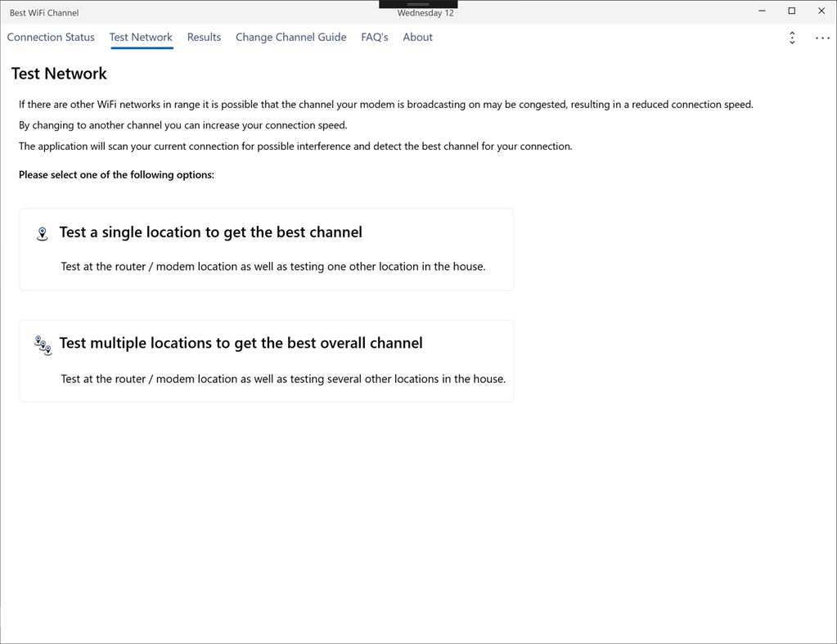Click sentence 'The application will scan your current connection'

click(295, 146)
